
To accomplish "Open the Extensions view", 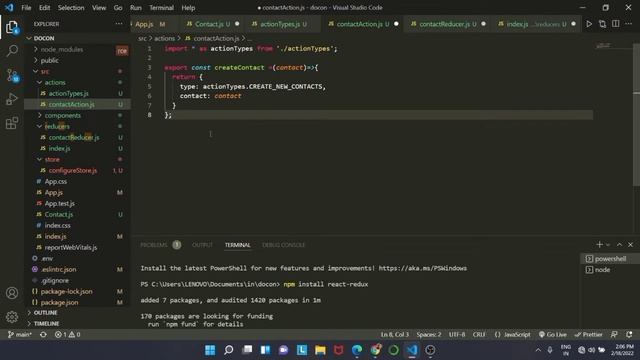I will click(12, 122).
